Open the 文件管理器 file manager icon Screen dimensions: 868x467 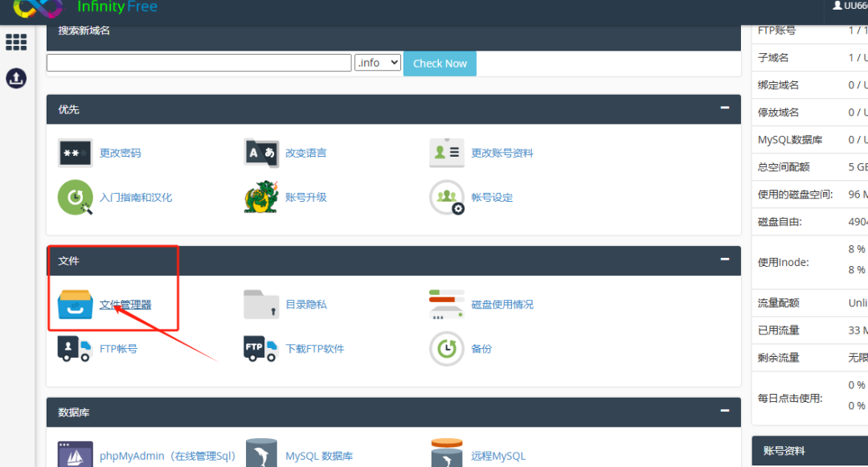76,305
